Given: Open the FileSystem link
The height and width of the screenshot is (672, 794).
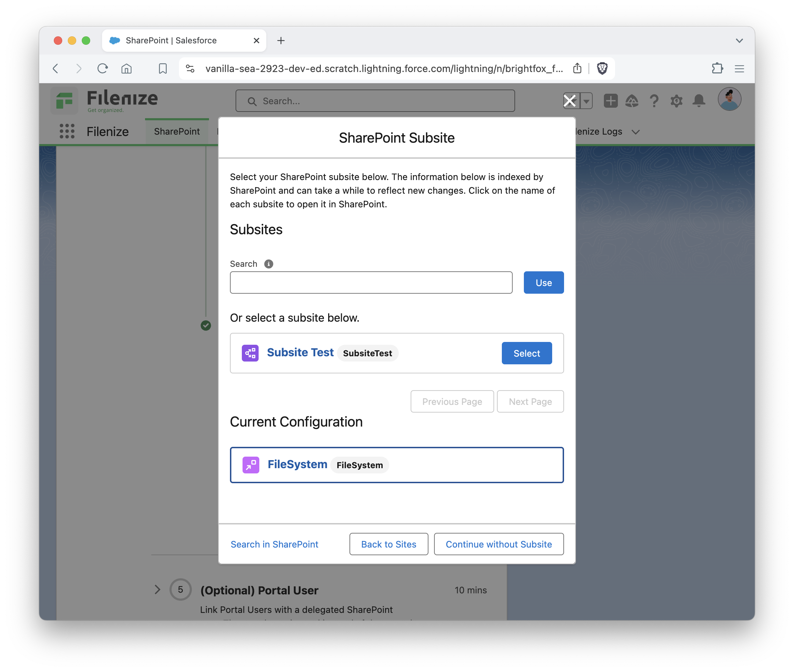Looking at the screenshot, I should coord(297,464).
